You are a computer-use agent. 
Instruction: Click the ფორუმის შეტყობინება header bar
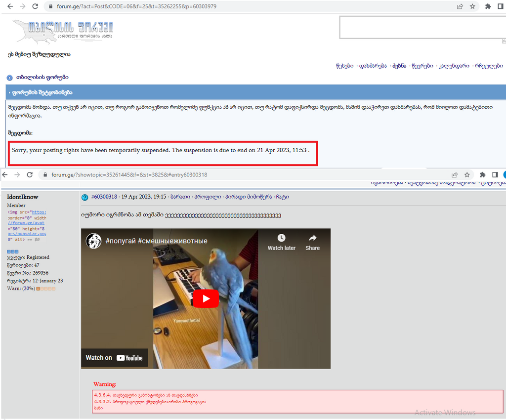click(255, 92)
